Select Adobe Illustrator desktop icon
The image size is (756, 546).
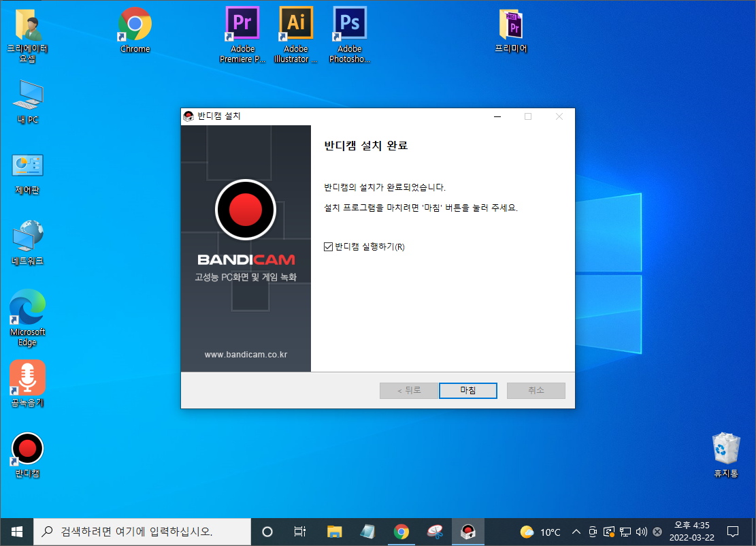295,35
